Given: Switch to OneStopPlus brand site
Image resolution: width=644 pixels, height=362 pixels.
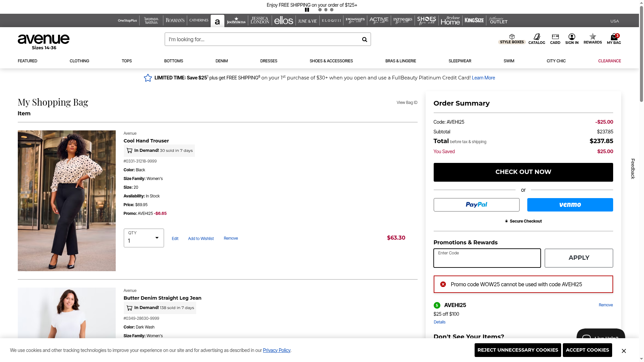Looking at the screenshot, I should pos(127,20).
